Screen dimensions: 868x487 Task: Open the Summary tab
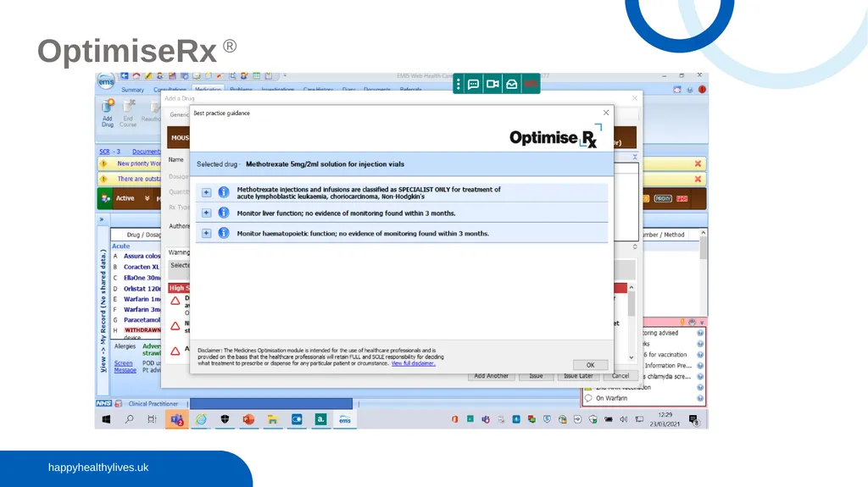click(x=132, y=90)
